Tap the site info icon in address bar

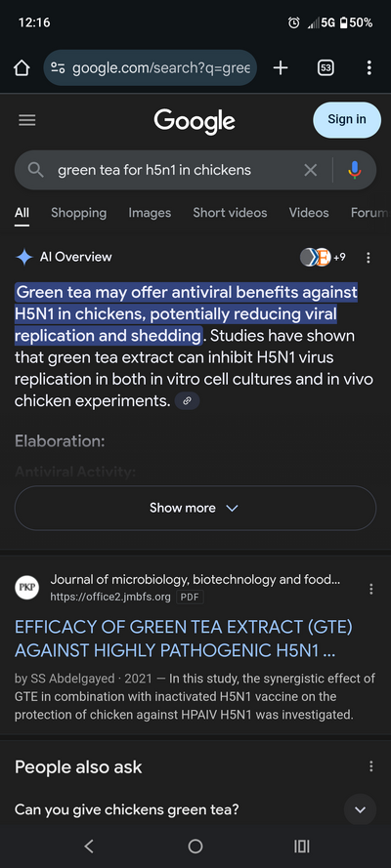click(x=58, y=68)
